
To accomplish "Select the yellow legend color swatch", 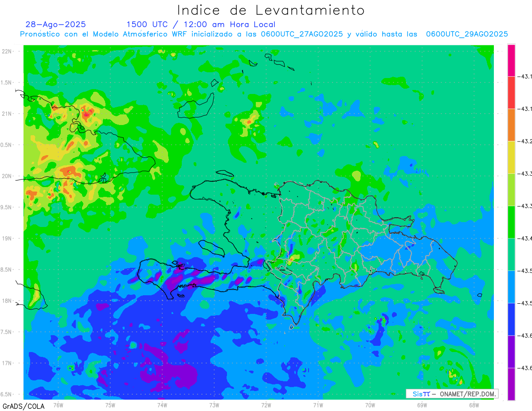I will (x=511, y=157).
